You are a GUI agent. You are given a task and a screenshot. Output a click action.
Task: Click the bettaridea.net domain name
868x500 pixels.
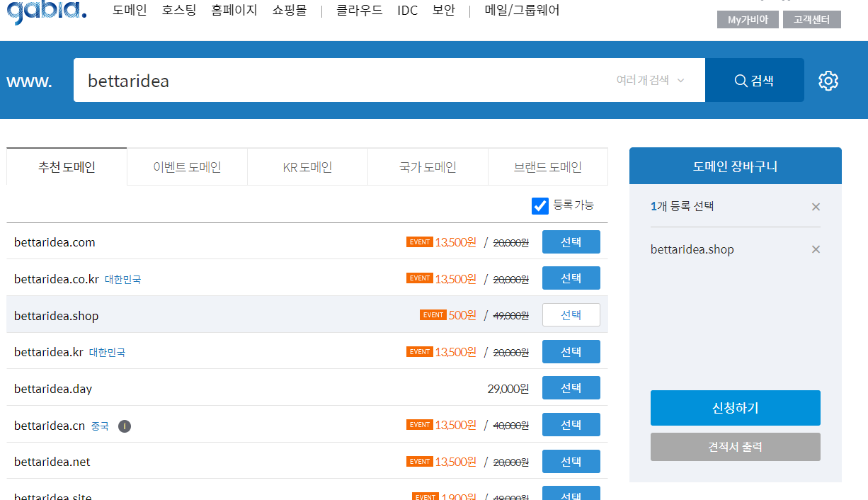[x=52, y=462]
